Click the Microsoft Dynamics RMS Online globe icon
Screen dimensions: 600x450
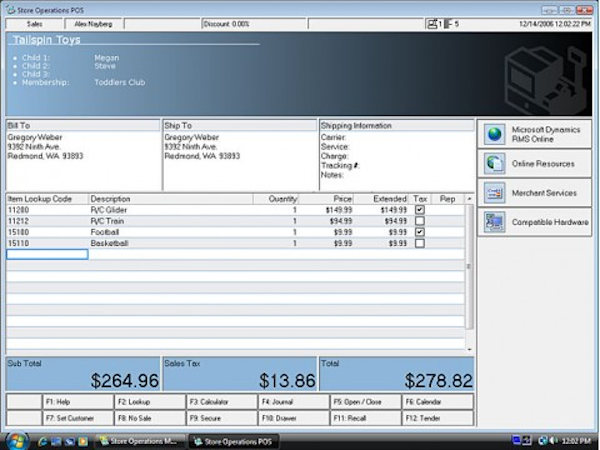click(495, 135)
